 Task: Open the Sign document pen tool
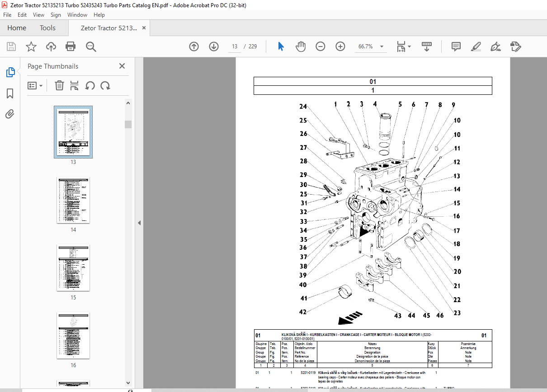click(x=496, y=47)
